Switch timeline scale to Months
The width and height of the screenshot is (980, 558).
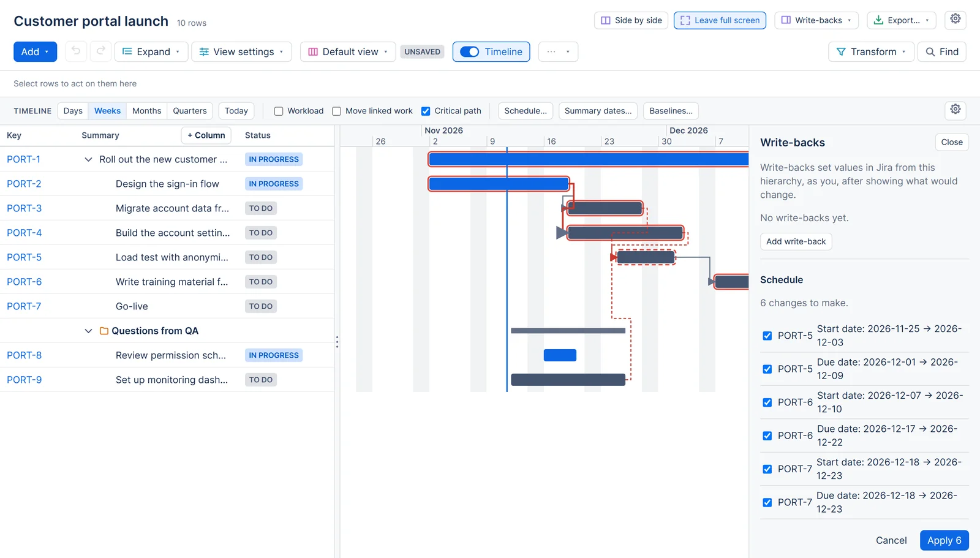147,111
